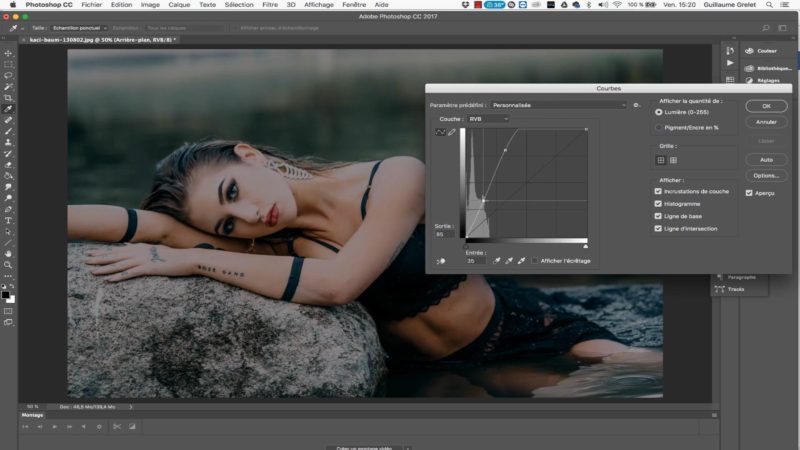The image size is (800, 450).
Task: Open the Montage panel menu
Action: pyautogui.click(x=714, y=415)
